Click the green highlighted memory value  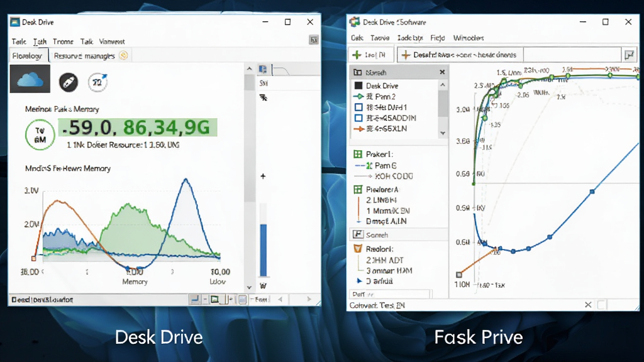(x=138, y=127)
